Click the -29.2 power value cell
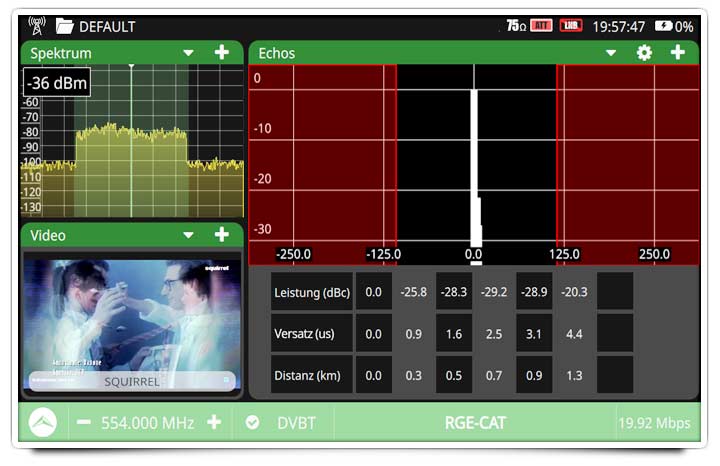Viewport: 720px width, 466px height. (494, 292)
